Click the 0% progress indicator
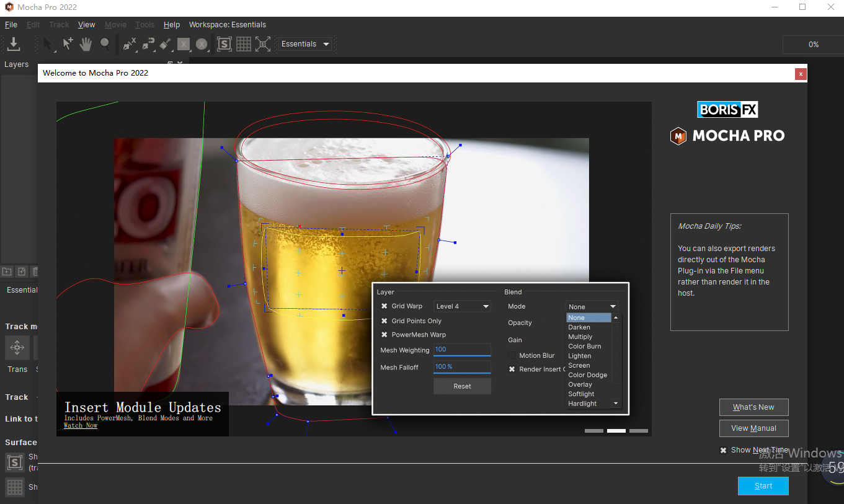Viewport: 844px width, 504px height. click(813, 45)
